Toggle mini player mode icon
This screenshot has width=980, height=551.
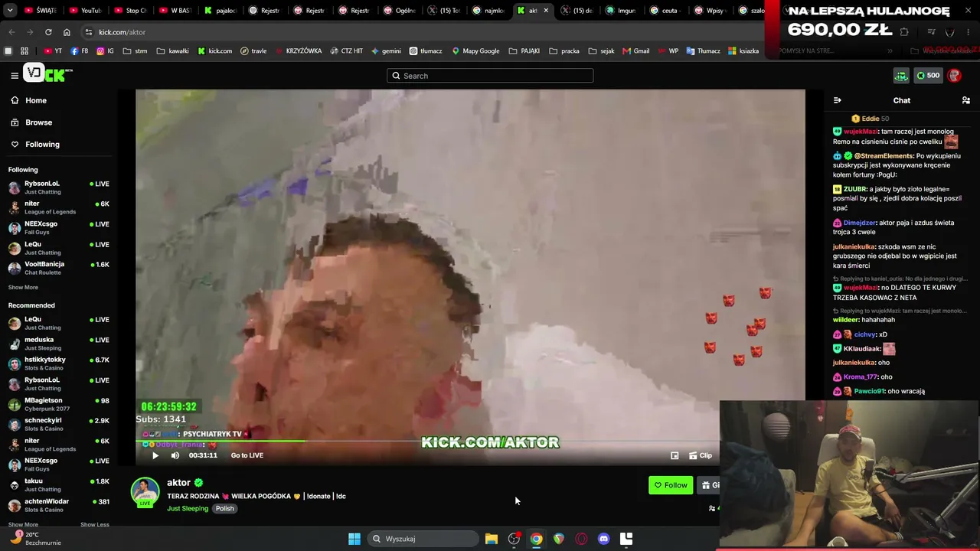675,455
